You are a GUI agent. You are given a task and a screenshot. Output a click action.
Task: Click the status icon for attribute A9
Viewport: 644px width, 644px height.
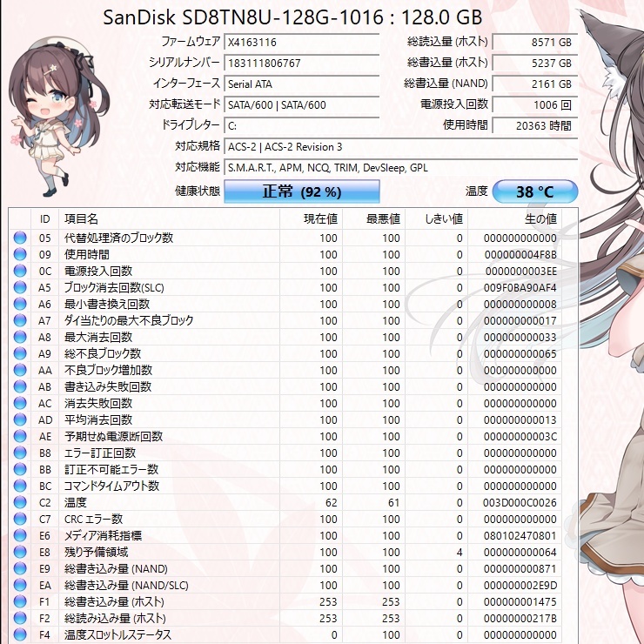point(20,353)
